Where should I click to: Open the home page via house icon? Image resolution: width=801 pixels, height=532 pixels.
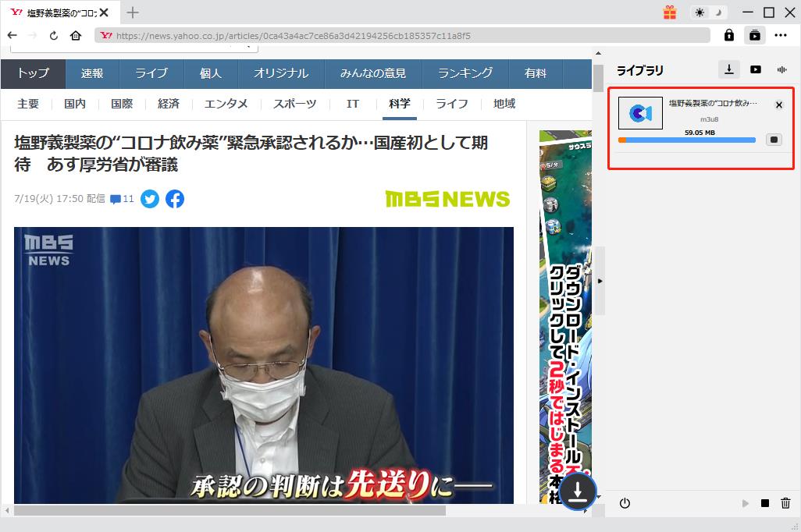click(x=76, y=35)
